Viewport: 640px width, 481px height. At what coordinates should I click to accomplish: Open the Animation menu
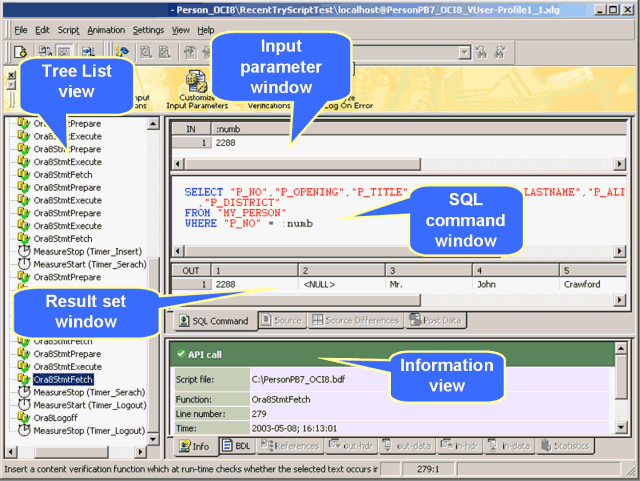click(x=106, y=30)
